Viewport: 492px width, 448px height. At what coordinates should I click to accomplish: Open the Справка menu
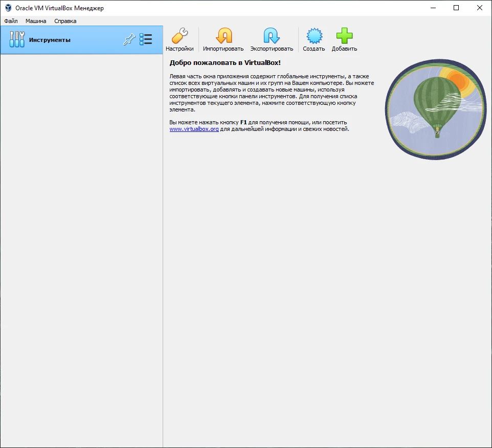[66, 21]
